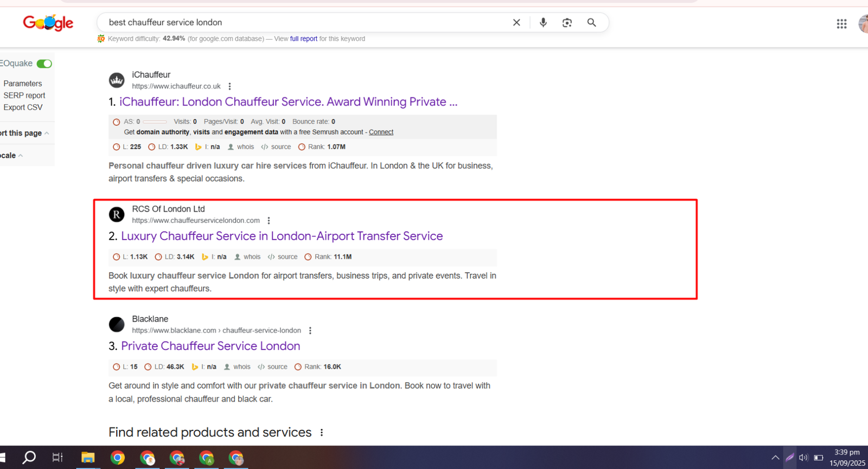Click into the Google search input field
The height and width of the screenshot is (469, 868).
click(x=304, y=23)
